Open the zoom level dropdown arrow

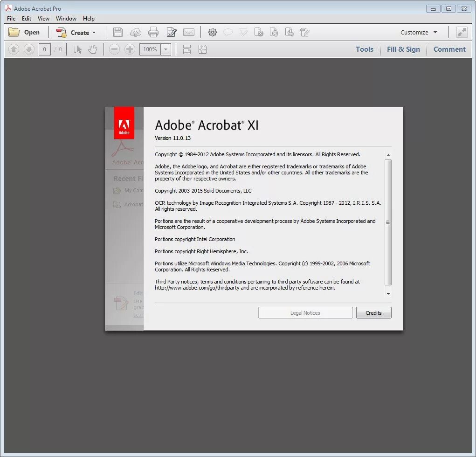(166, 49)
